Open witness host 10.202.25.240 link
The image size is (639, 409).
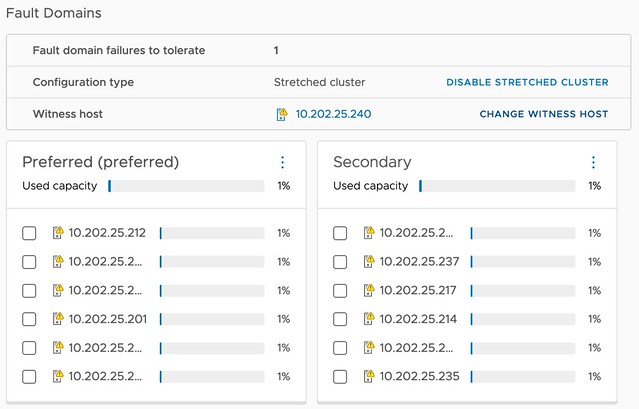333,114
